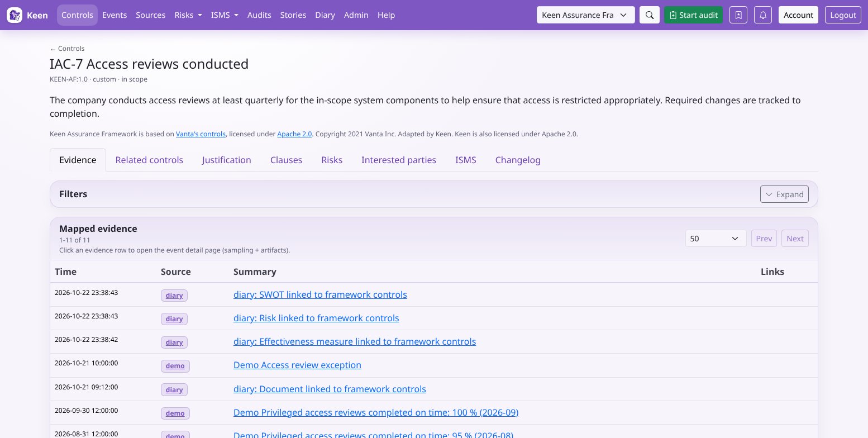Viewport: 868px width, 438px height.
Task: Switch to the ISMS tab
Action: [x=466, y=160]
